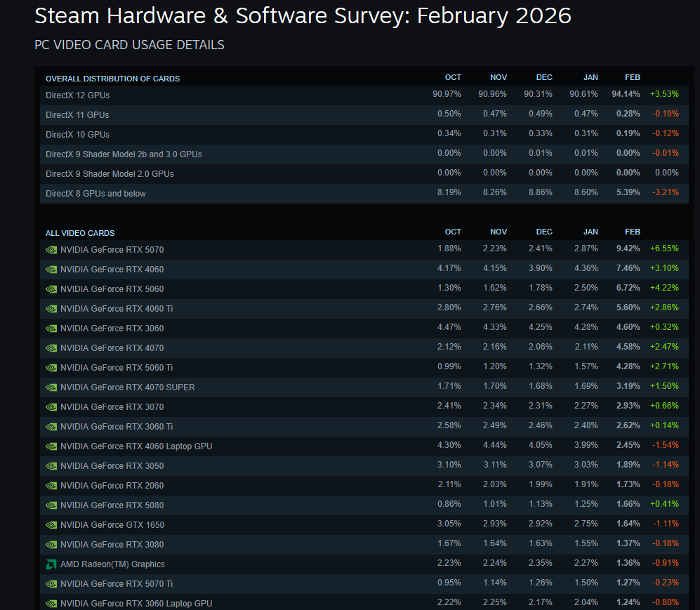Click the -3.21% change for DirectX 8
The image size is (700, 610).
(665, 192)
